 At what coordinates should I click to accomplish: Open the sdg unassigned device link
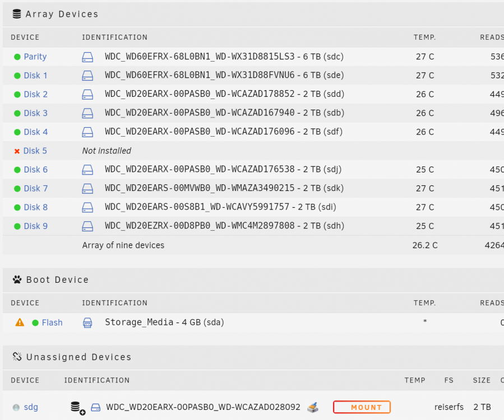31,407
